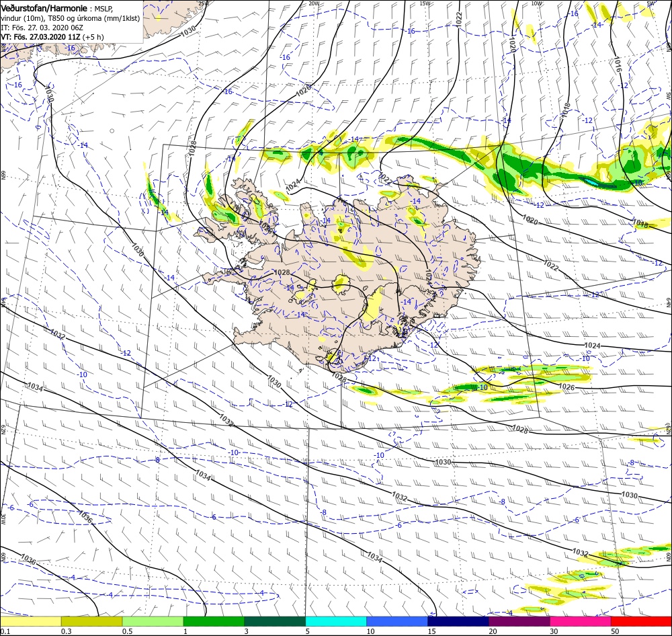Click the 'IT: Fös. 27. 03. 2020 06Z' line
Image resolution: width=672 pixels, height=636 pixels.
(x=42, y=28)
